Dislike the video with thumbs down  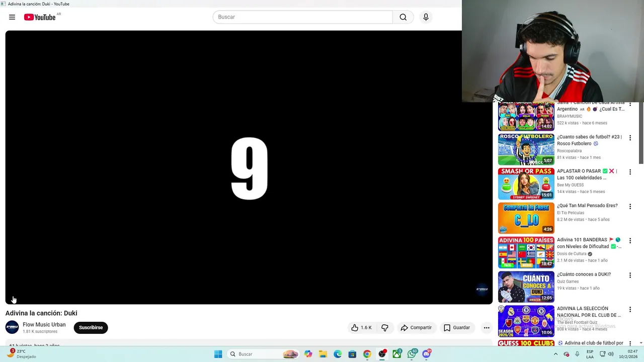[384, 328]
